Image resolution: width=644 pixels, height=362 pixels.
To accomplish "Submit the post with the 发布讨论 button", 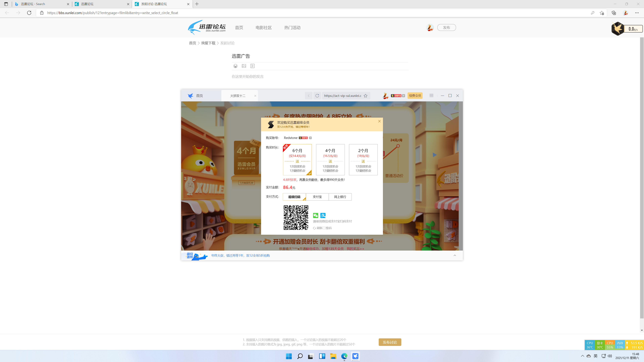I will coord(390,342).
